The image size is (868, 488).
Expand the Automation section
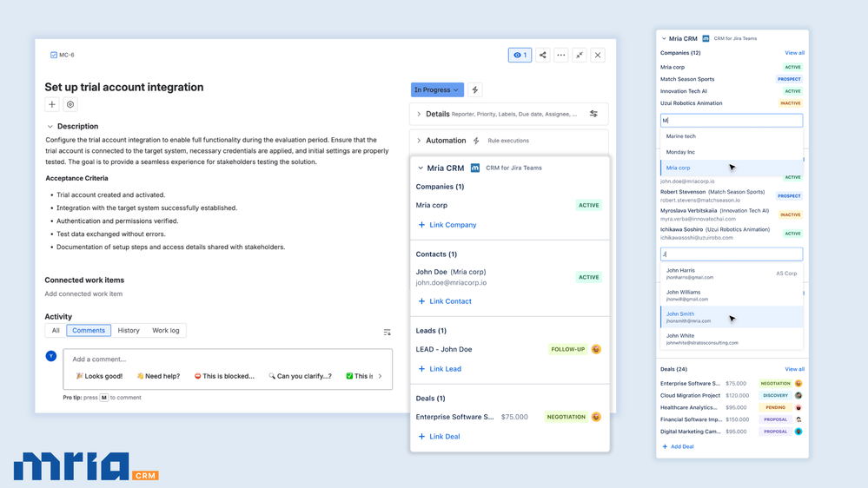(419, 141)
